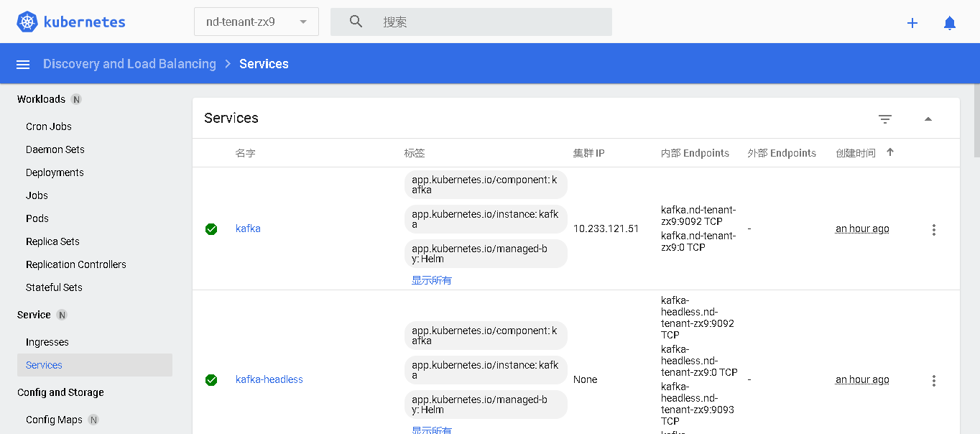The height and width of the screenshot is (434, 980).
Task: Click the Services card title
Action: point(231,118)
